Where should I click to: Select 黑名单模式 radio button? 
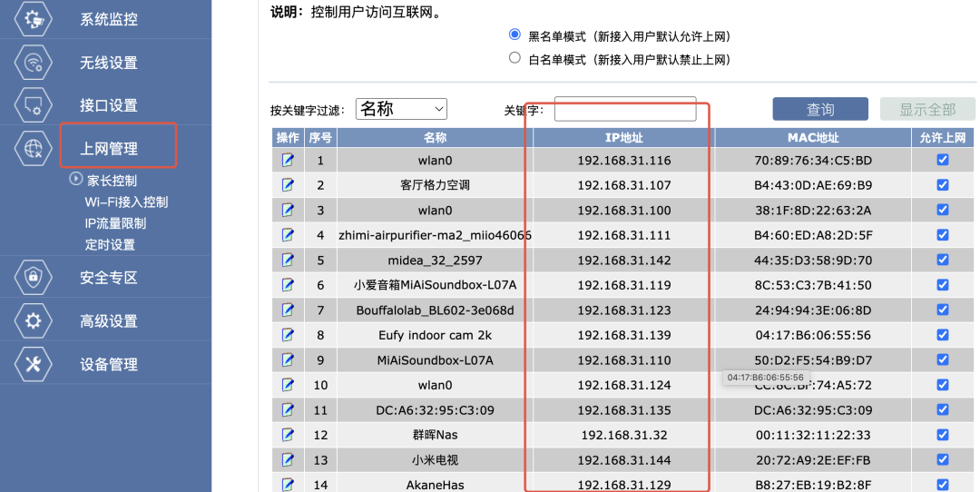point(514,35)
